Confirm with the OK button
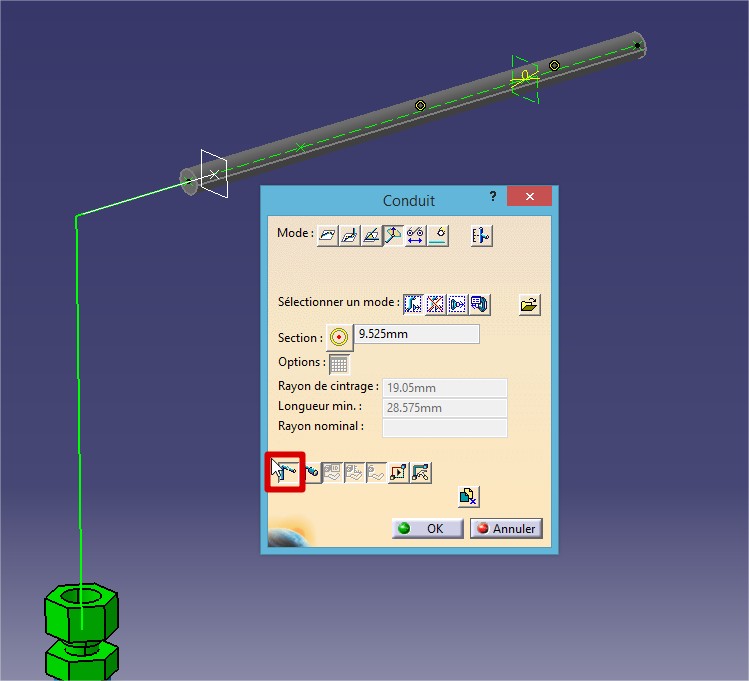 (428, 529)
